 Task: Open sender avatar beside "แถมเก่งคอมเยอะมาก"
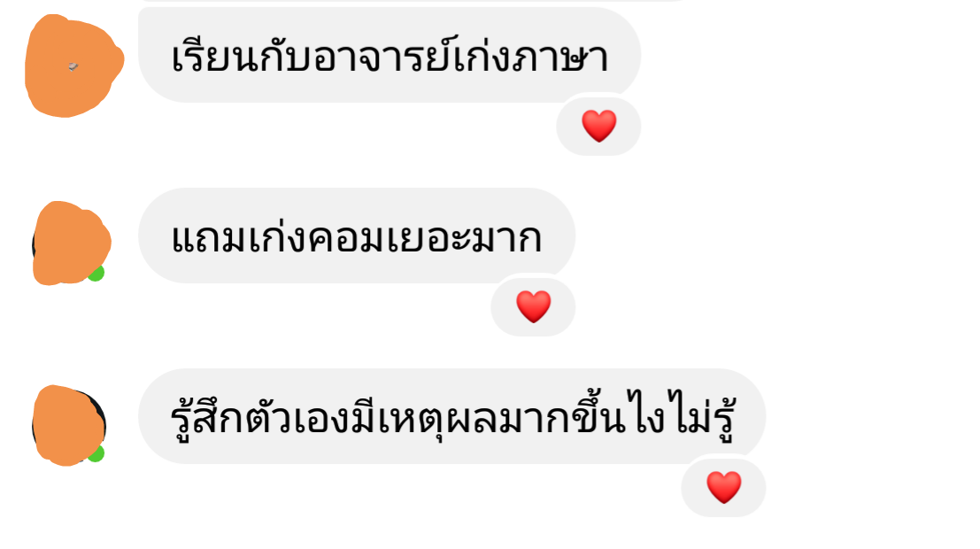coord(71,243)
